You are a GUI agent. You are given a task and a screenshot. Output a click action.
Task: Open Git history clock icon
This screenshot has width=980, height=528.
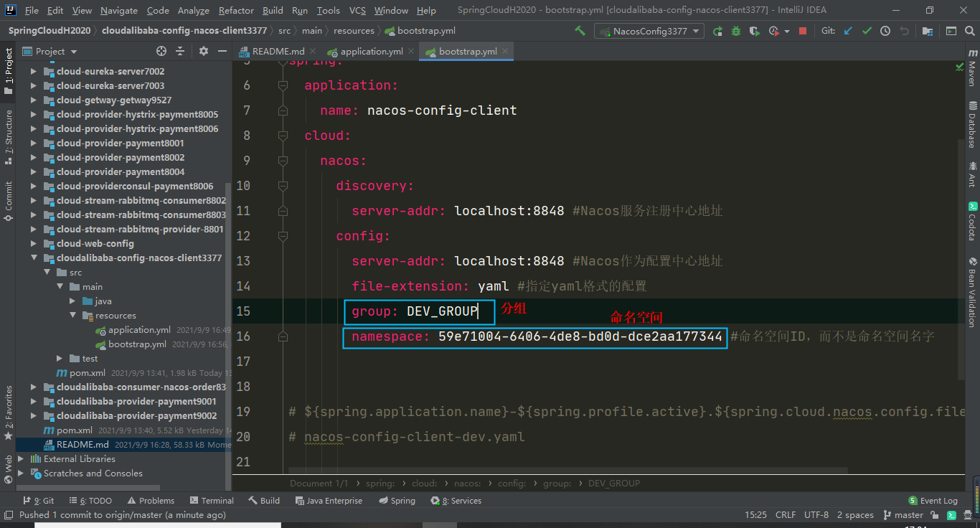coord(885,31)
